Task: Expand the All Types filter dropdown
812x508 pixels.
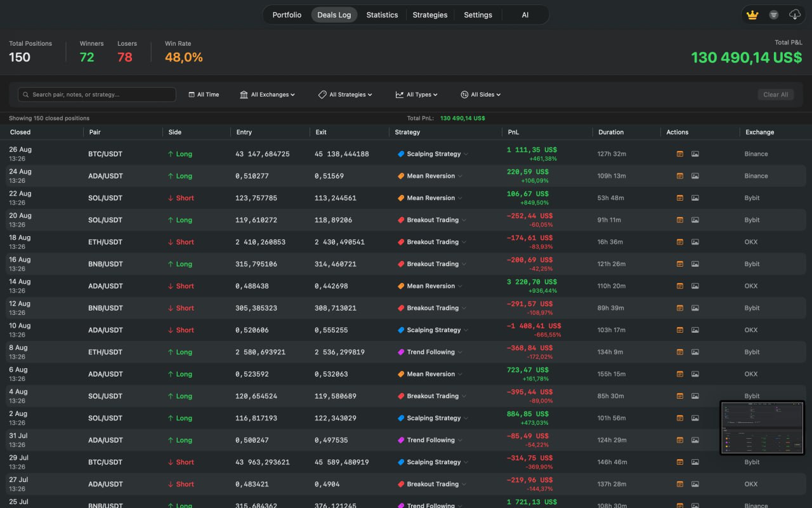Action: (416, 95)
